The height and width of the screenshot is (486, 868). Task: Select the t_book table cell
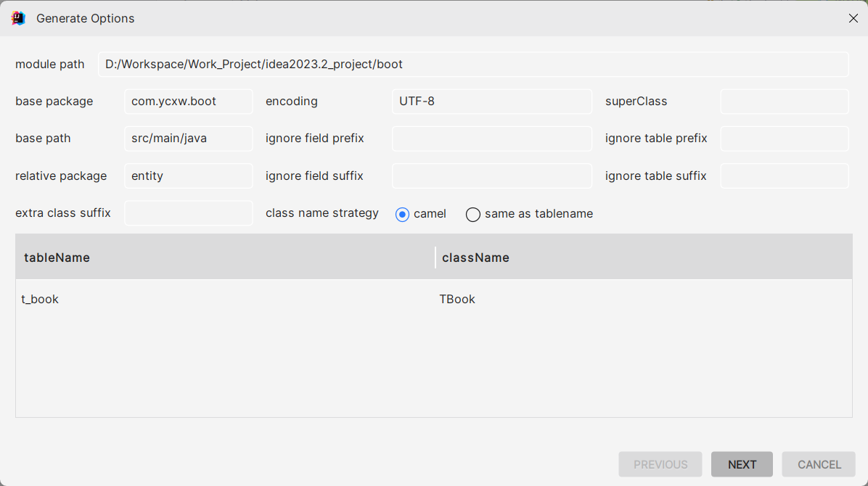pos(225,299)
